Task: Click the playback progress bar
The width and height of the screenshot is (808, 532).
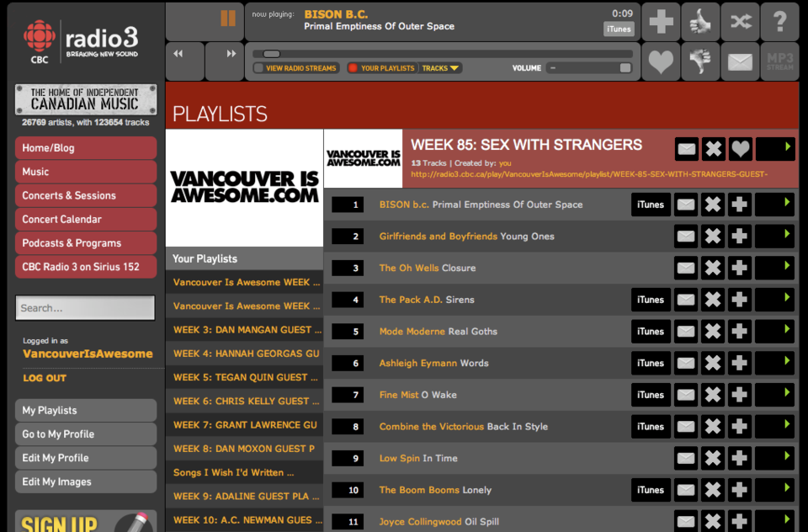Action: 442,54
